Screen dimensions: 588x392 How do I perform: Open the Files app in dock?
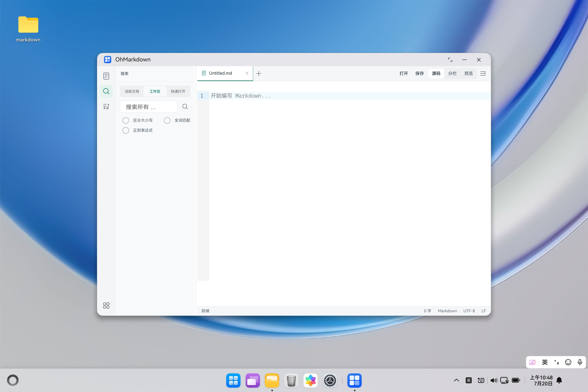point(272,380)
